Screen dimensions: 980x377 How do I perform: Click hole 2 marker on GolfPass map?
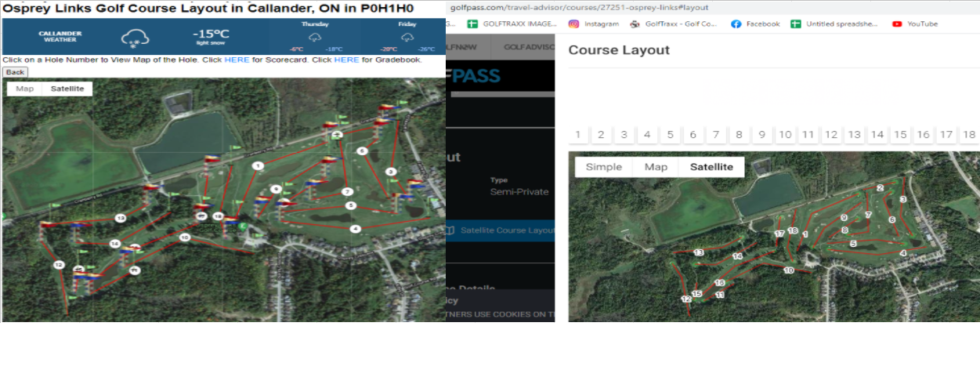[881, 188]
